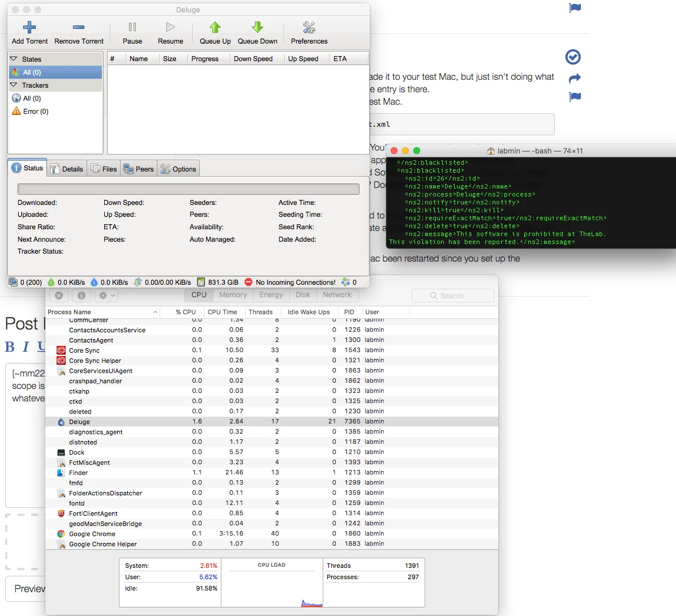Click the Preview button on webpage
Screen dimensions: 676x616
(26, 589)
